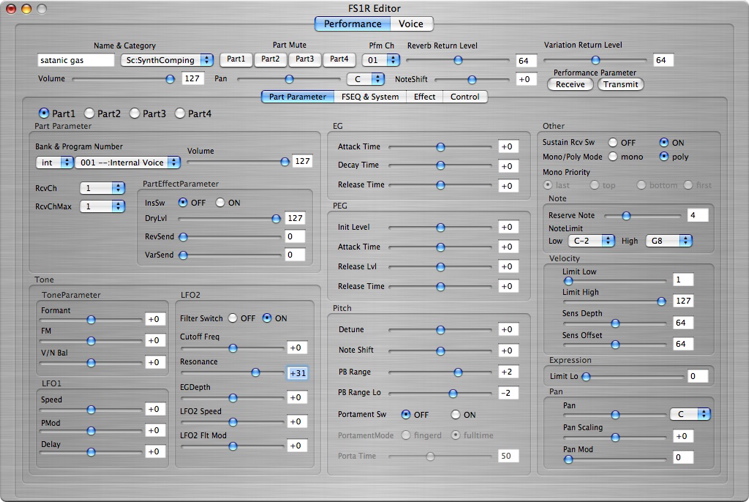The width and height of the screenshot is (749, 502).
Task: Open the Sc:SynthComping category dropdown
Action: pos(167,60)
